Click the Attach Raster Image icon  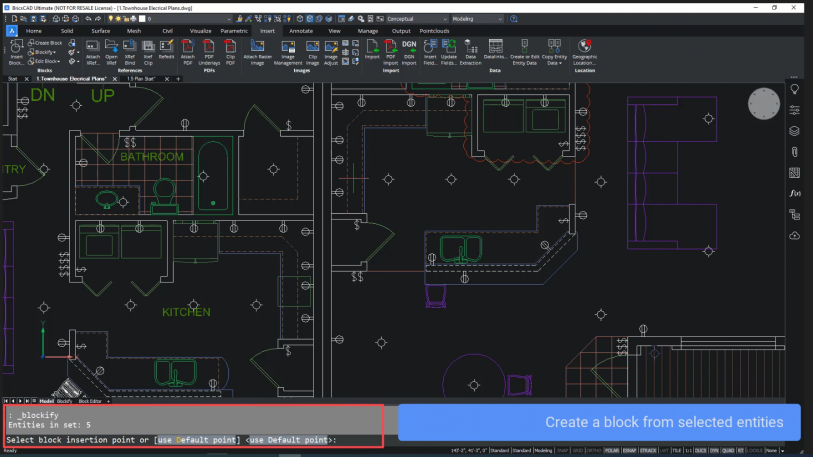click(258, 52)
